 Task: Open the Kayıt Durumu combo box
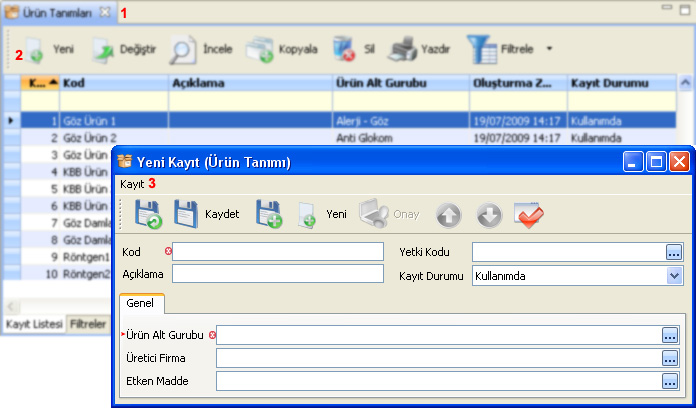tap(674, 275)
